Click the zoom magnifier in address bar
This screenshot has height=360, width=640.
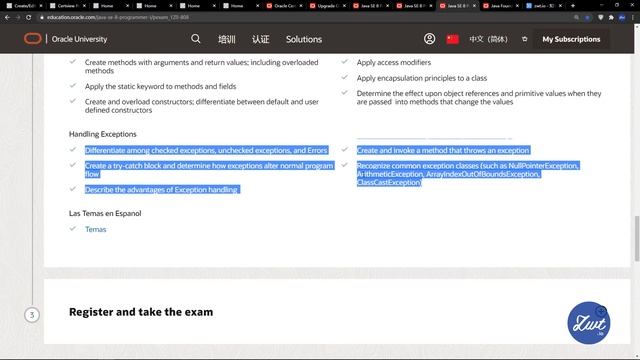576,18
